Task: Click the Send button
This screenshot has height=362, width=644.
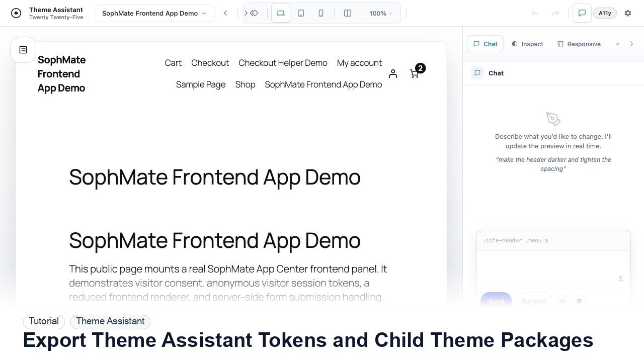Action: (496, 301)
